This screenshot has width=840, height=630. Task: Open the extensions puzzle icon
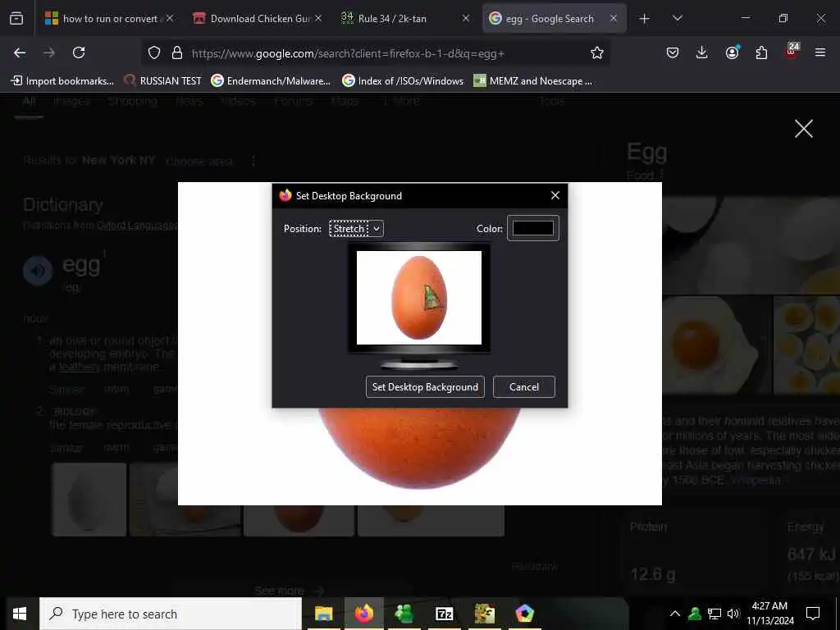coord(761,52)
